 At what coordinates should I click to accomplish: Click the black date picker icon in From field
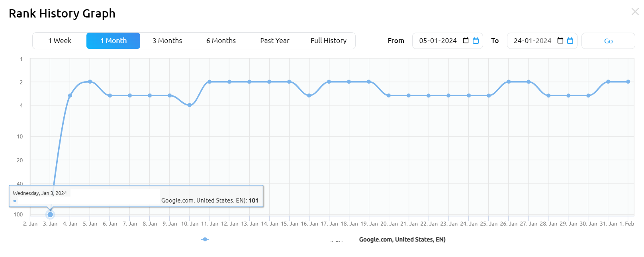coord(466,41)
